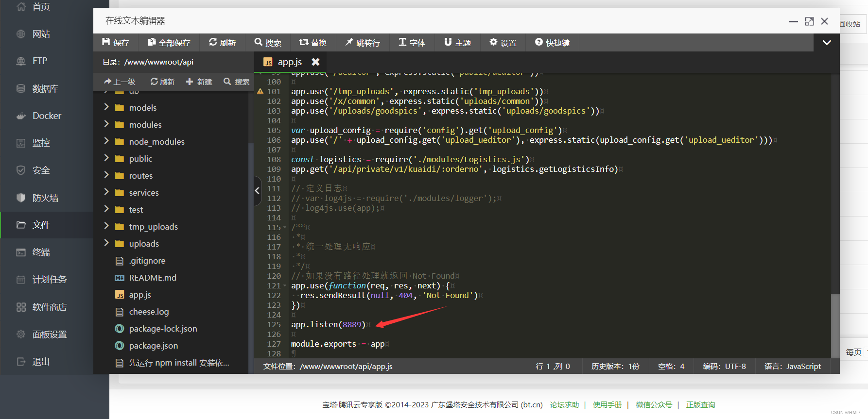Search files with 搜索 in file panel
This screenshot has width=868, height=419.
pos(237,82)
